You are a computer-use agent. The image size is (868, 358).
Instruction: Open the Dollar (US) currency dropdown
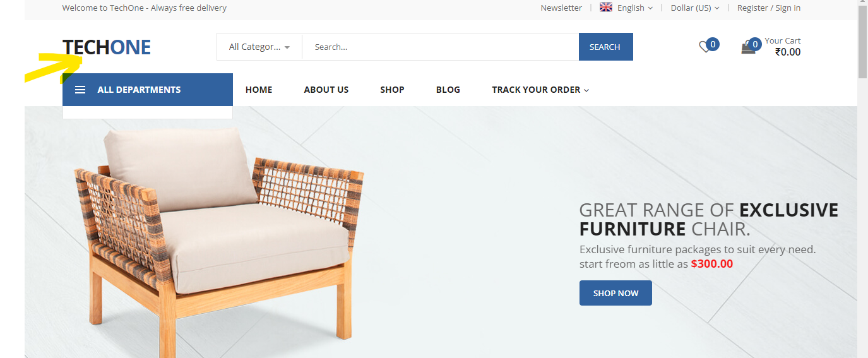695,8
